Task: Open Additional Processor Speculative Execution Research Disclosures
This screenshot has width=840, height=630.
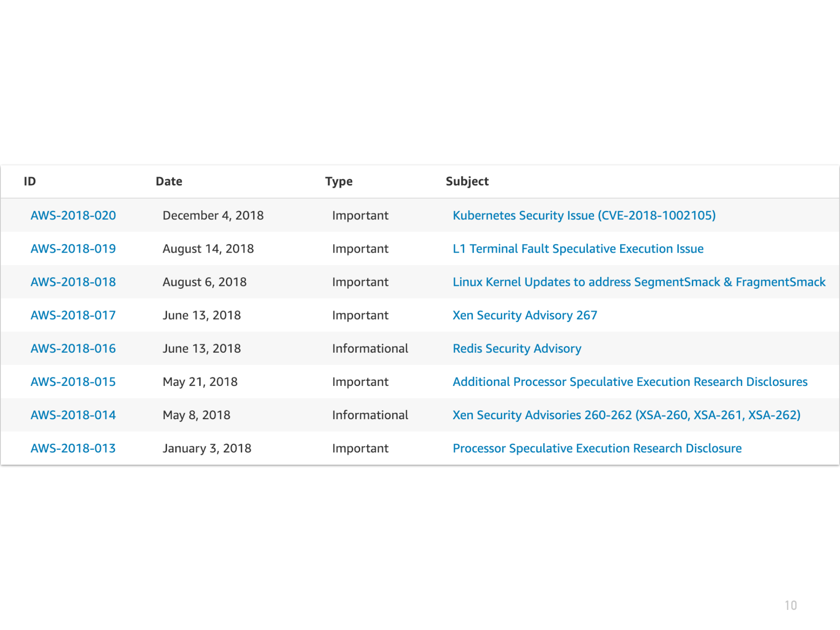Action: pyautogui.click(x=630, y=381)
